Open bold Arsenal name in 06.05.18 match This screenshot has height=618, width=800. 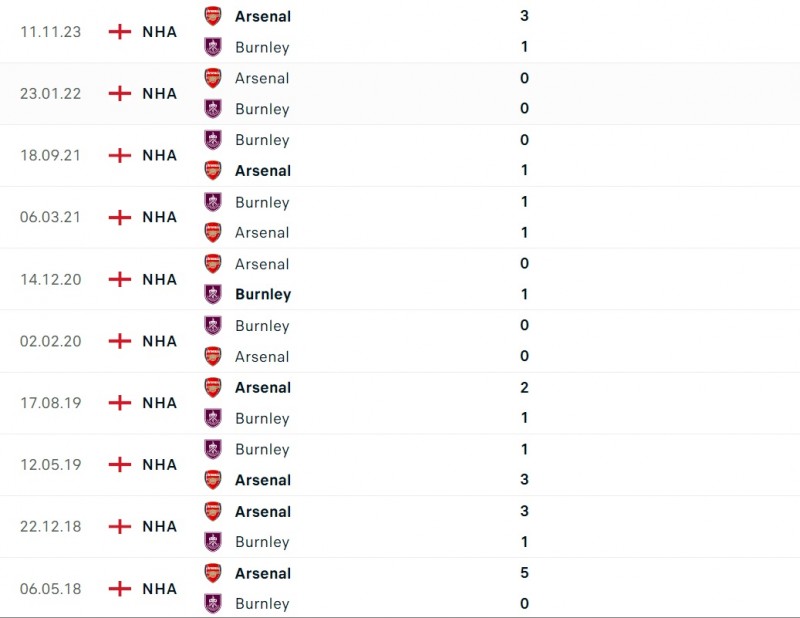(x=263, y=573)
